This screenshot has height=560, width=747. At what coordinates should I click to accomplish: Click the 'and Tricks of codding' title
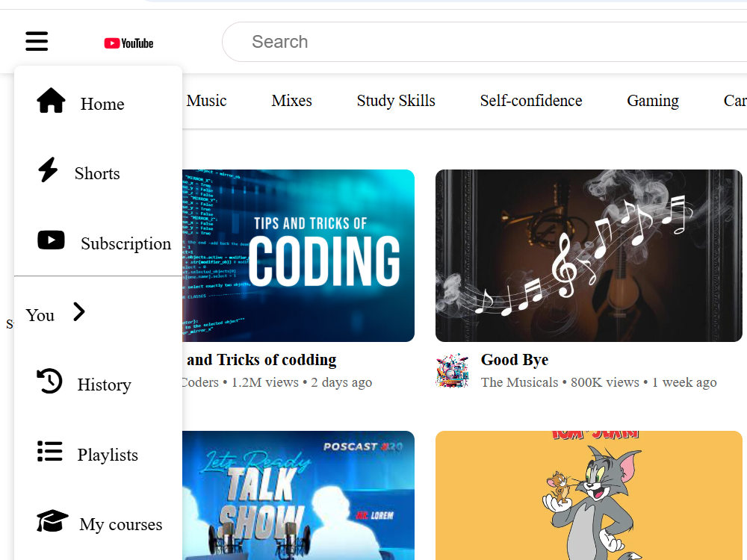(261, 360)
